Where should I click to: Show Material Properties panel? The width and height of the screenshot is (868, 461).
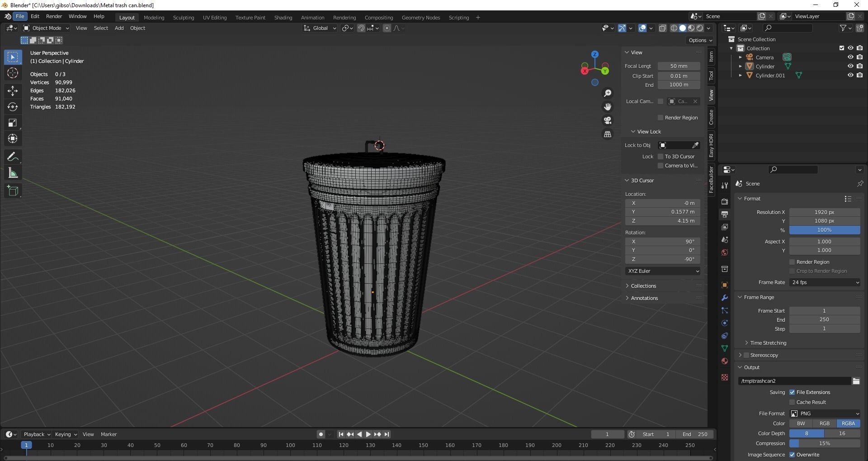point(724,361)
